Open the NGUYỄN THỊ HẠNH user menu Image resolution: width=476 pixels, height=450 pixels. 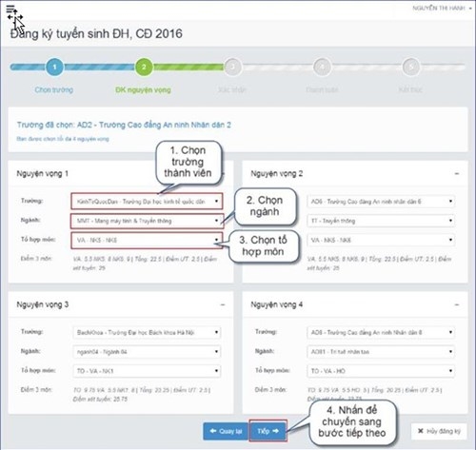point(442,9)
